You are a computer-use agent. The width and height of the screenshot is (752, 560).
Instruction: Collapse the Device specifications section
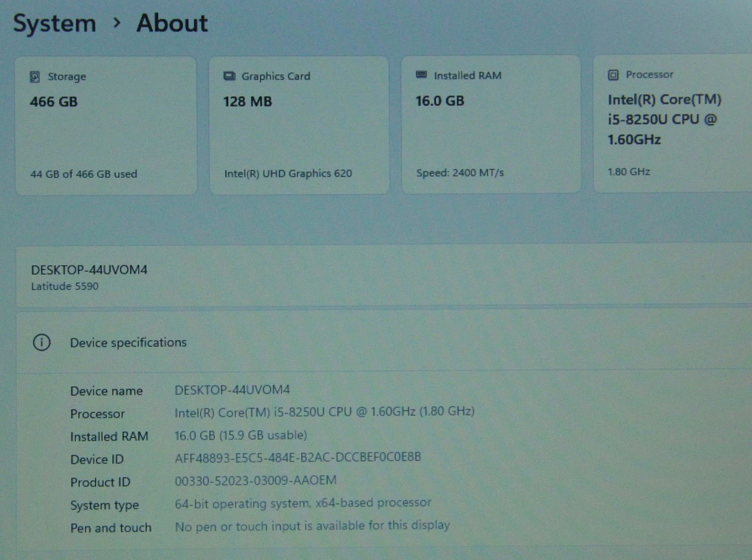point(376,342)
